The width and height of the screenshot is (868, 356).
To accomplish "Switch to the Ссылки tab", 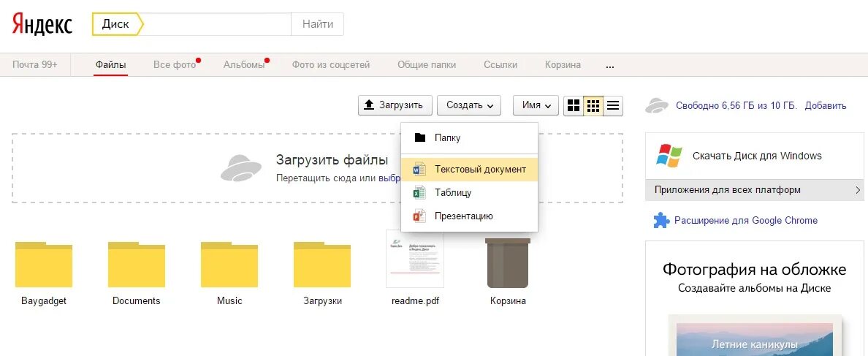I will pos(500,65).
